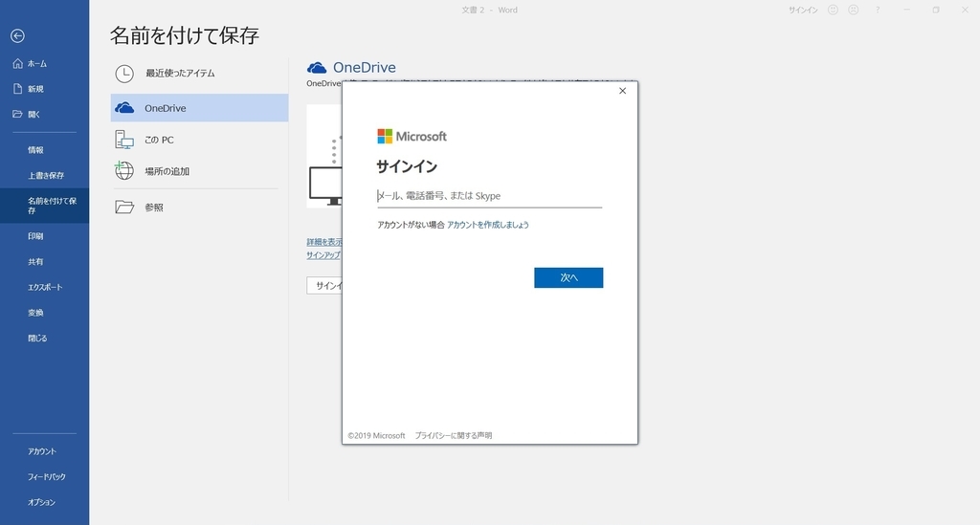This screenshot has width=980, height=525.
Task: Select OneDrive in the save locations list
Action: [x=199, y=108]
